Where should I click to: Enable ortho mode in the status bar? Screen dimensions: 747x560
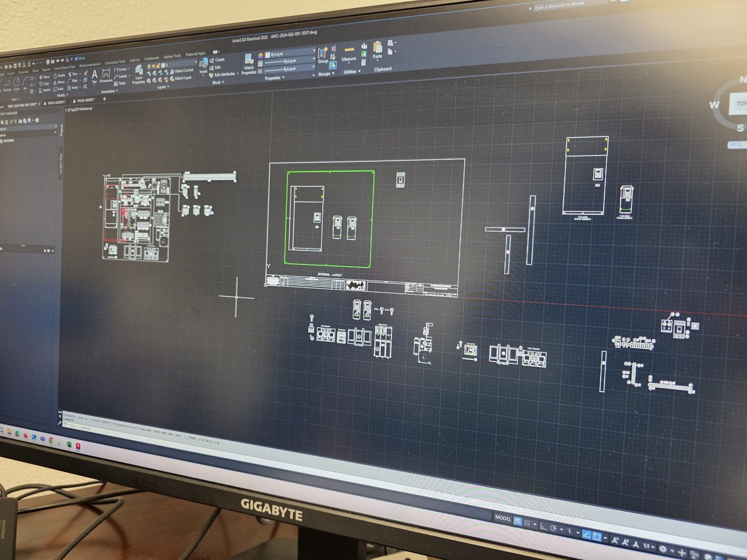tap(542, 526)
